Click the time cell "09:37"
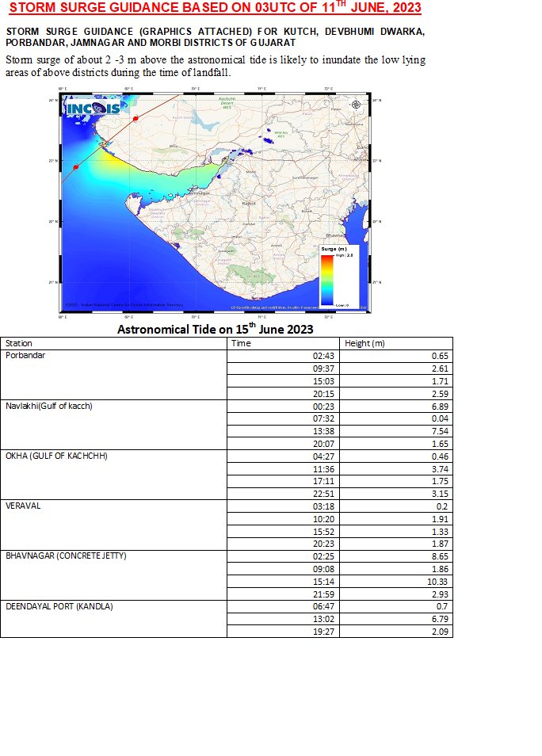This screenshot has height=756, width=542. [x=283, y=368]
